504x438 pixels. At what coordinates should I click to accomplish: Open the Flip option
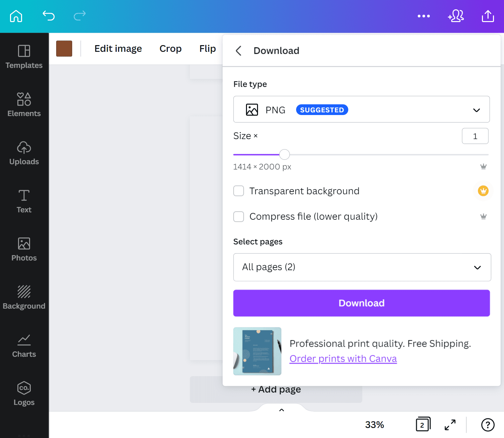click(x=208, y=49)
